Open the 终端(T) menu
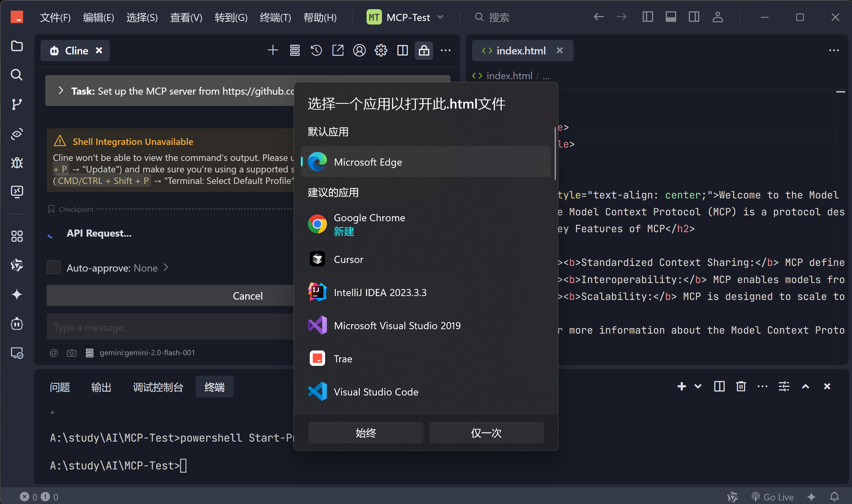The image size is (852, 504). pyautogui.click(x=275, y=17)
